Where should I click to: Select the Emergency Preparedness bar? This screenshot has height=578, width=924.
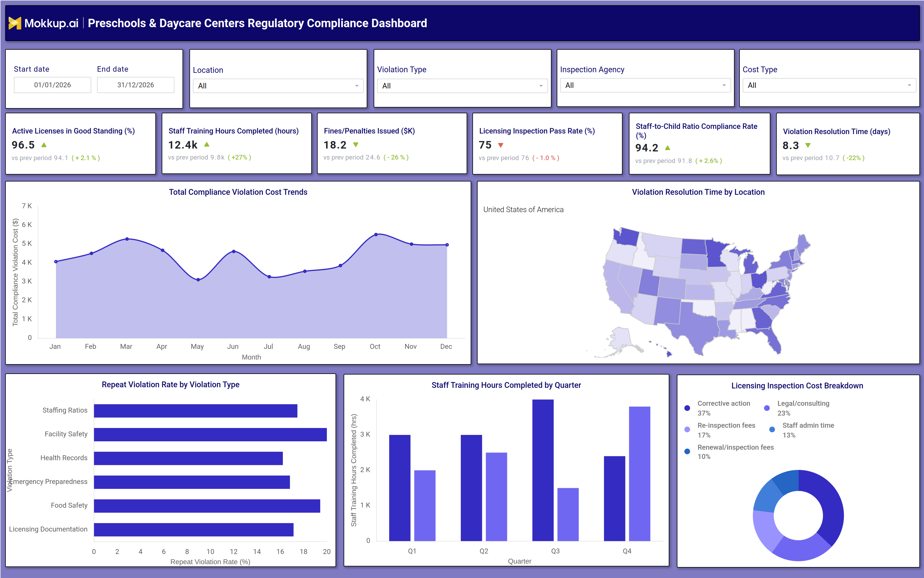tap(192, 482)
